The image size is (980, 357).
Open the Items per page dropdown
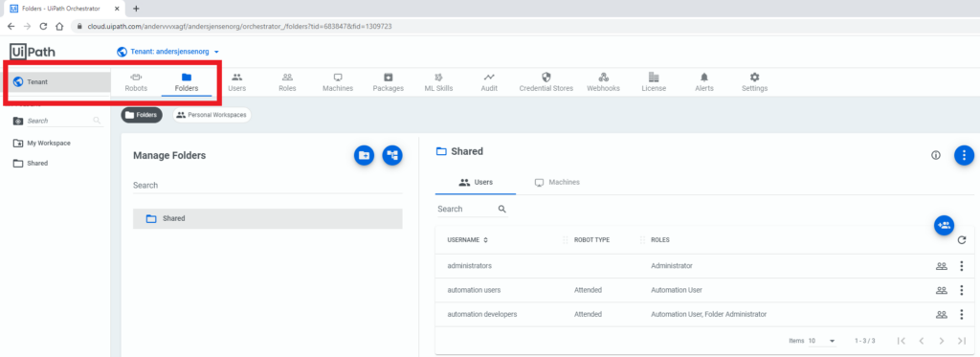[x=822, y=341]
